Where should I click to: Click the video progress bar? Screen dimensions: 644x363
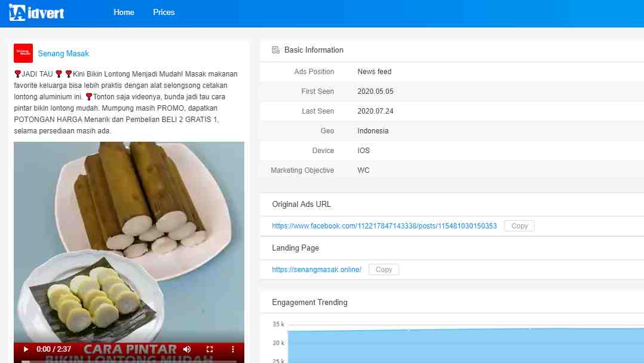click(128, 361)
